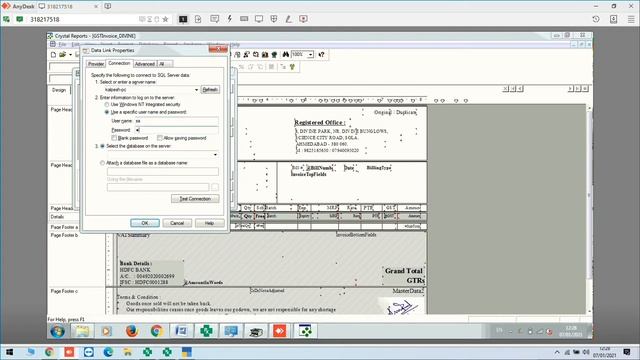Viewport: 640px width, 360px height.
Task: Launch Firefox from the remote taskbar
Action: tap(131, 331)
